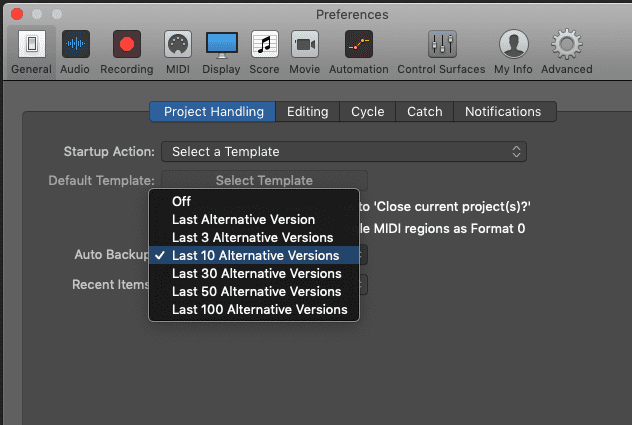Open the Recording preferences pane
632x425 pixels.
(x=127, y=52)
